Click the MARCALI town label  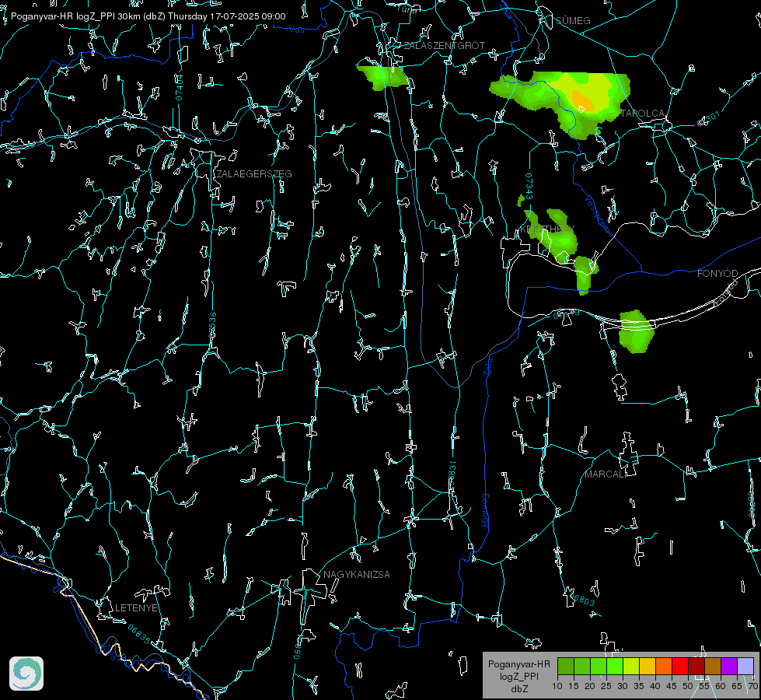tap(606, 474)
